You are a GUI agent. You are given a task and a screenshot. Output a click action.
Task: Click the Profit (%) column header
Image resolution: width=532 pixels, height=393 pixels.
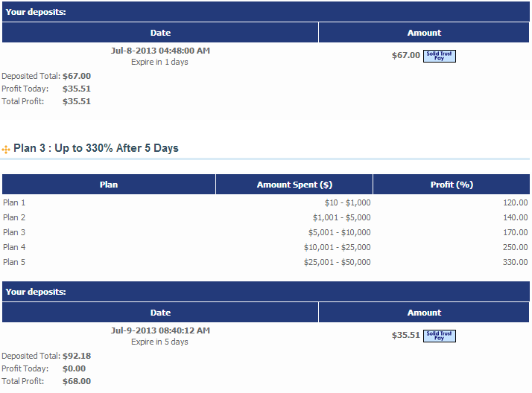coord(452,185)
